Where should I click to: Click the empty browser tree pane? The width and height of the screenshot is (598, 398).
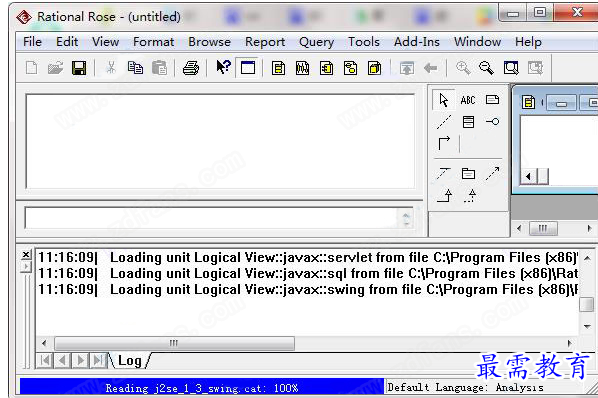tap(220, 141)
